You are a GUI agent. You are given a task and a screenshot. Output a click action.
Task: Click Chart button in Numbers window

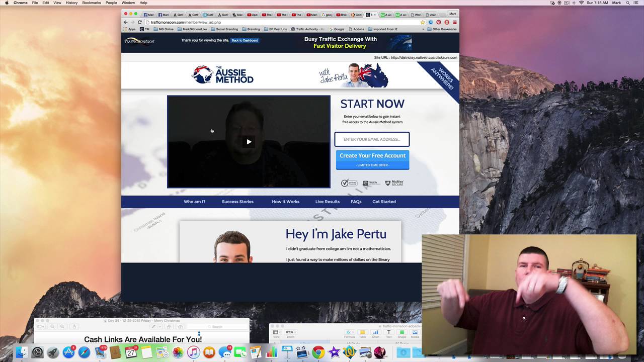(x=375, y=333)
